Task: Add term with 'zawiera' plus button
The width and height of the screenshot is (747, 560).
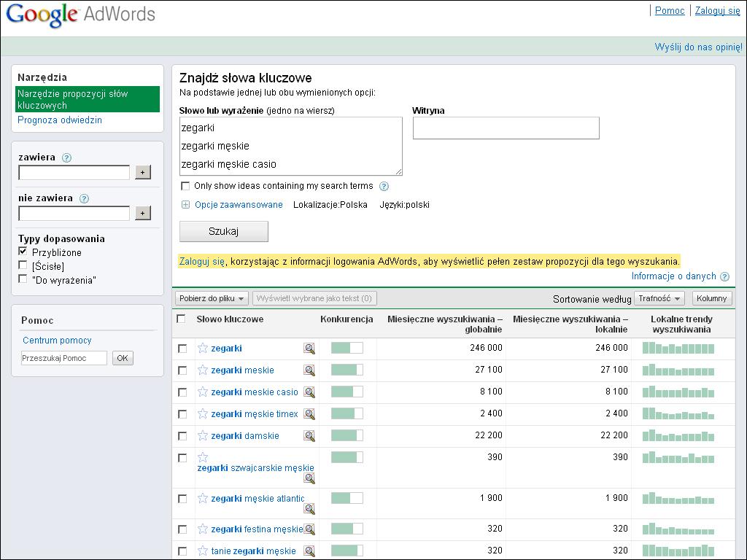Action: coord(142,172)
